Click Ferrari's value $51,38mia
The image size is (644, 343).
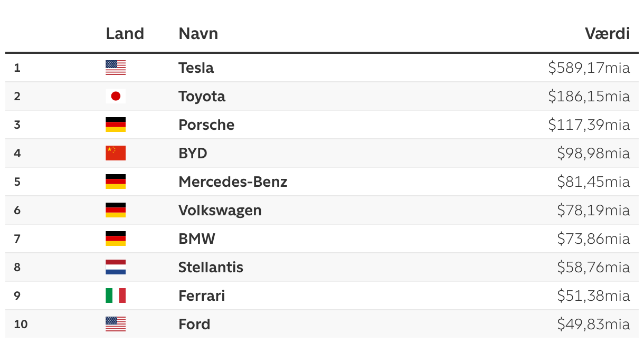(593, 296)
